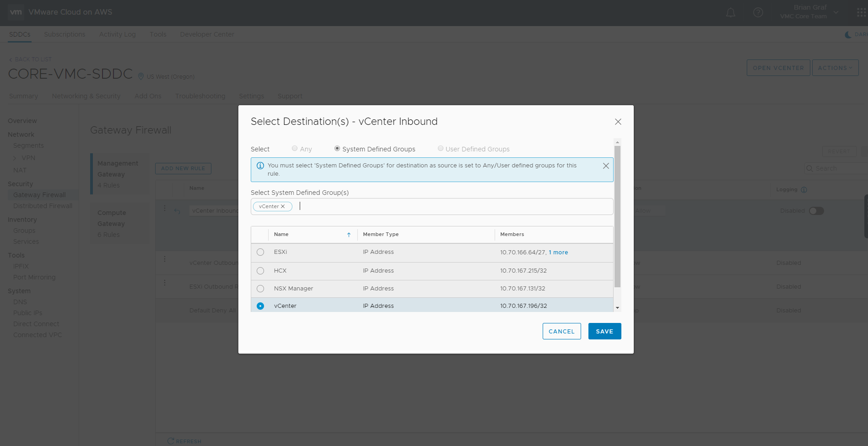Select the vCenter group radio button
868x446 pixels.
(x=260, y=306)
